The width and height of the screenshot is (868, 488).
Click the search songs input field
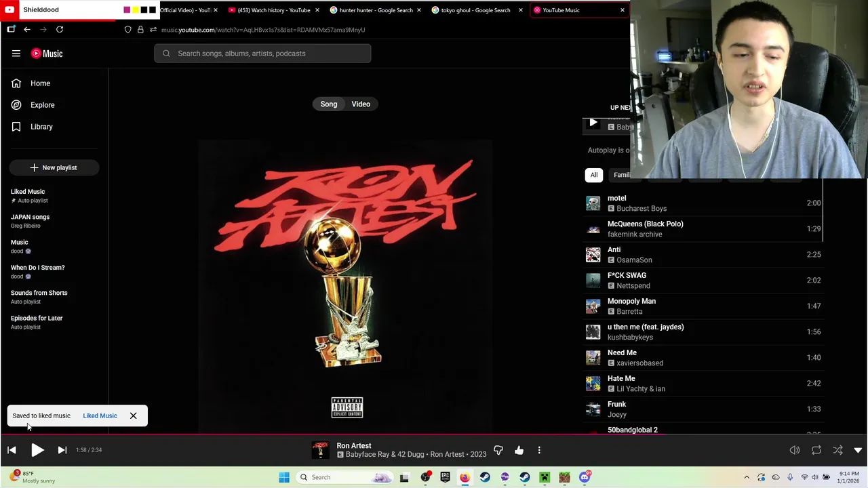(x=262, y=54)
